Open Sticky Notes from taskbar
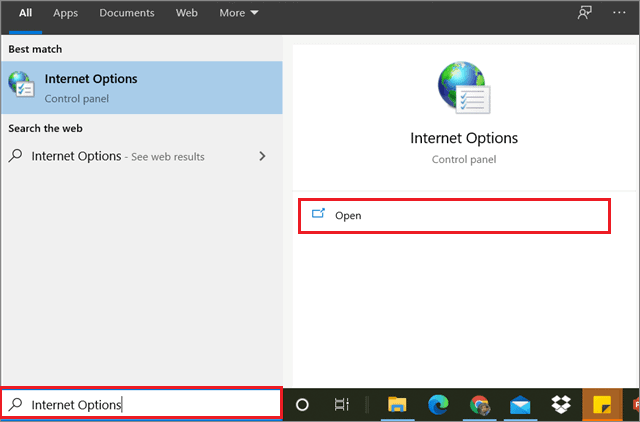 602,404
